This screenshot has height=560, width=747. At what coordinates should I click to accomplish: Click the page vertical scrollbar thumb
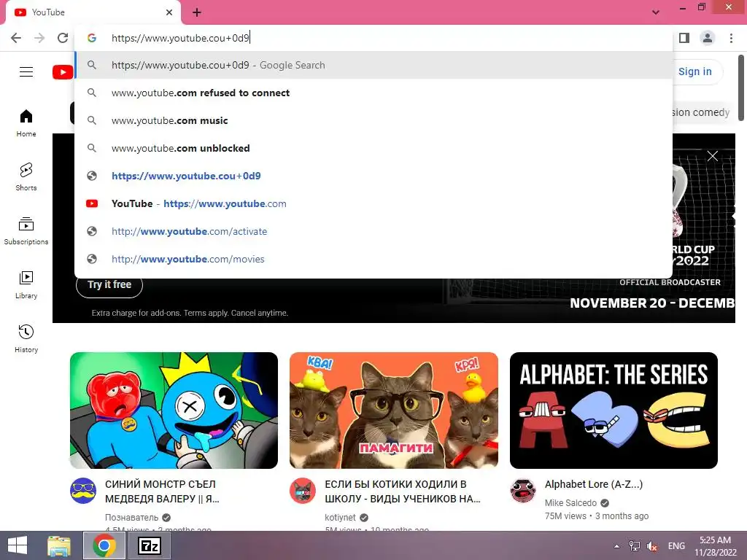741,88
